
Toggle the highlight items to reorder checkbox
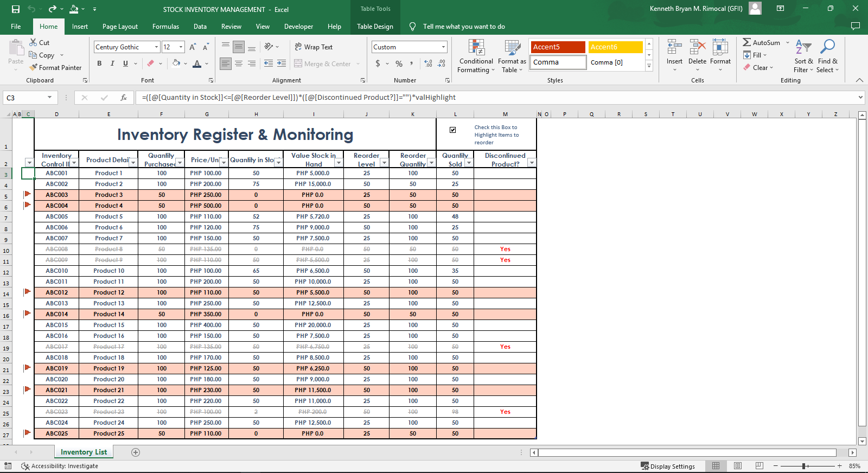coord(453,130)
